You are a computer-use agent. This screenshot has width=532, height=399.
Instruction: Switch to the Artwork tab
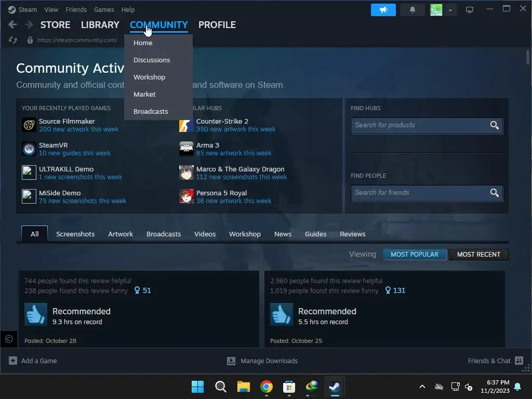(121, 234)
